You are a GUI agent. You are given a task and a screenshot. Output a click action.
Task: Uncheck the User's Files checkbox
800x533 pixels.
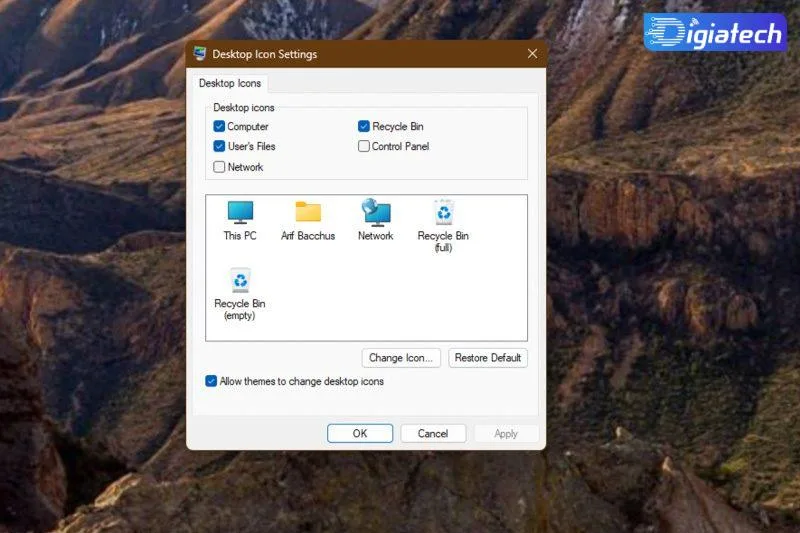point(219,146)
